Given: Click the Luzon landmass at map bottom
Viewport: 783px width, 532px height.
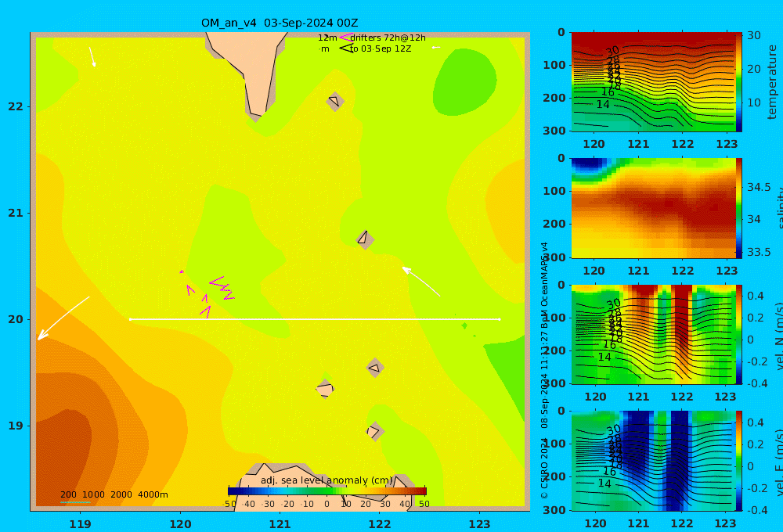Looking at the screenshot, I should [x=319, y=488].
